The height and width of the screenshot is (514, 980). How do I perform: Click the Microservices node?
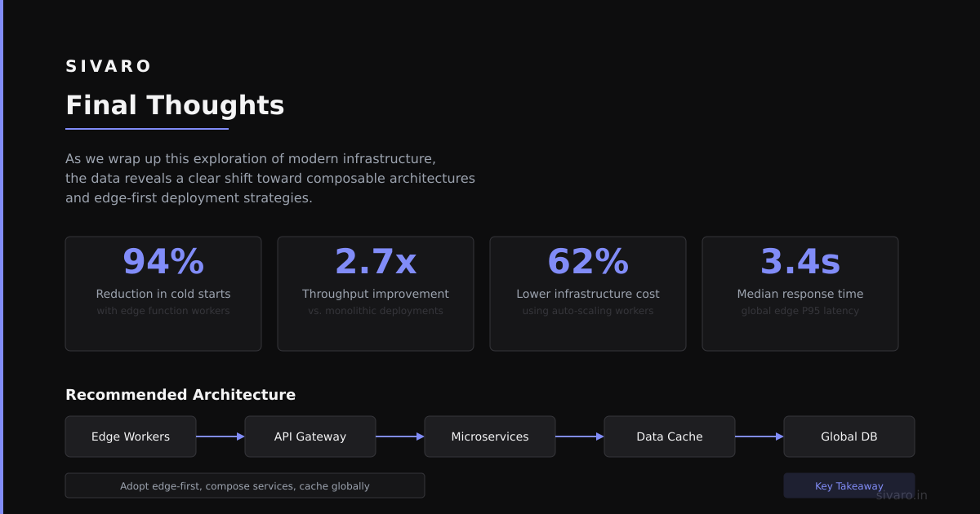490,436
